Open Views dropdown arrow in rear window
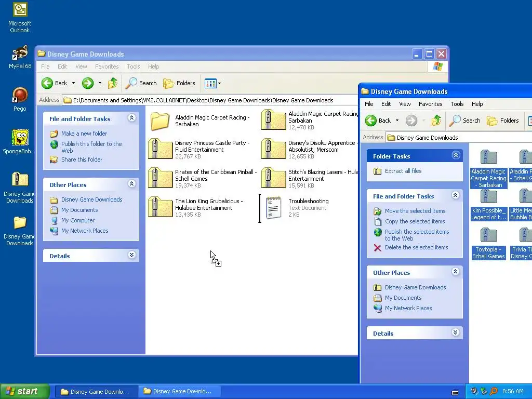532x399 pixels. pyautogui.click(x=220, y=83)
